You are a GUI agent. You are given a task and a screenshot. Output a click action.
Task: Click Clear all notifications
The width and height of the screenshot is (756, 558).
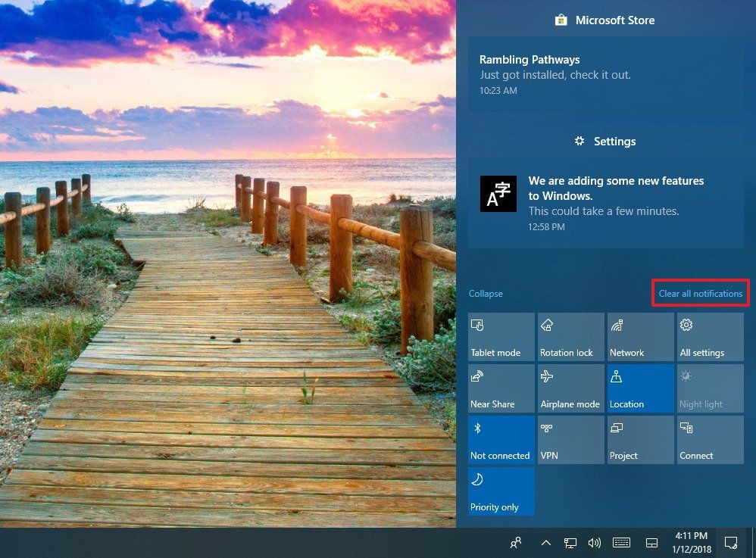pos(700,293)
